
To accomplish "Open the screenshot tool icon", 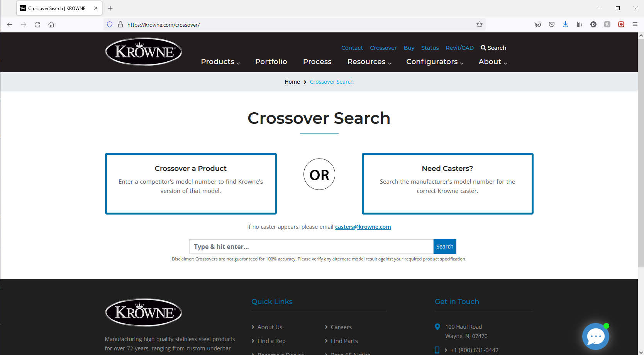I will pos(538,24).
